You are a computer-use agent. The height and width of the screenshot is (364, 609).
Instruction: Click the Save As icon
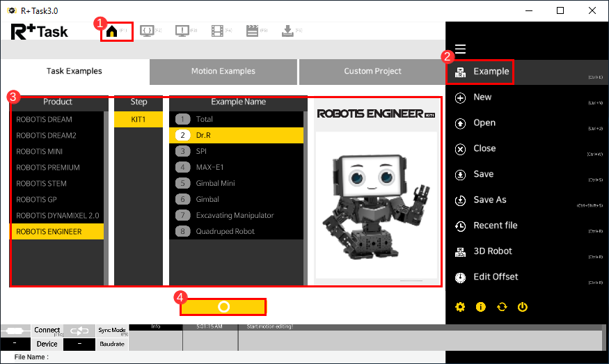[460, 200]
